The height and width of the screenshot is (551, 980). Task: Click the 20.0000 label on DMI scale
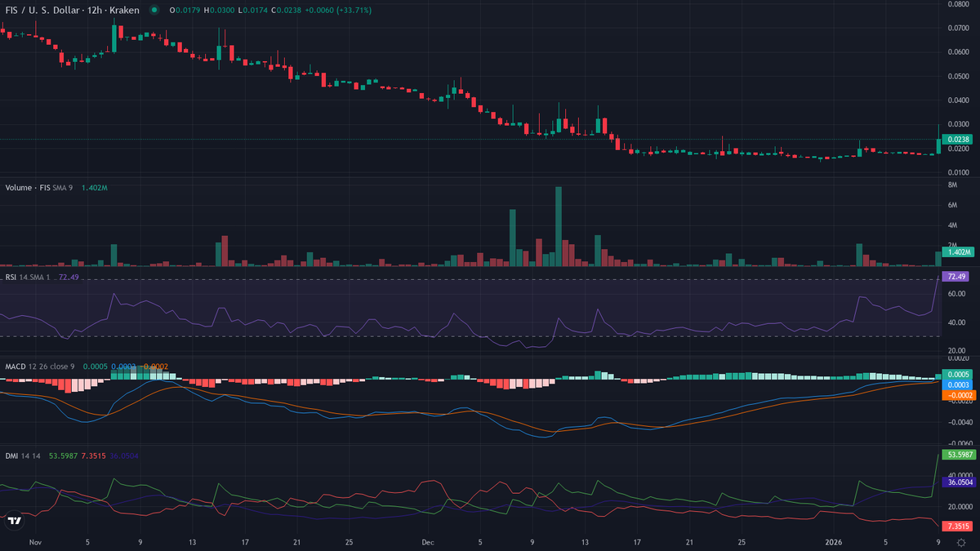(960, 507)
